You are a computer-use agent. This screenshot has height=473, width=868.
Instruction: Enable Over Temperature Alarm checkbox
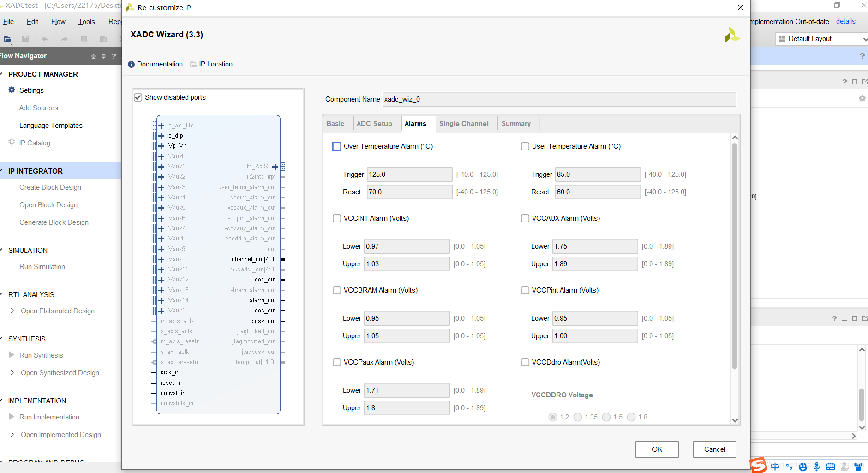pyautogui.click(x=337, y=146)
